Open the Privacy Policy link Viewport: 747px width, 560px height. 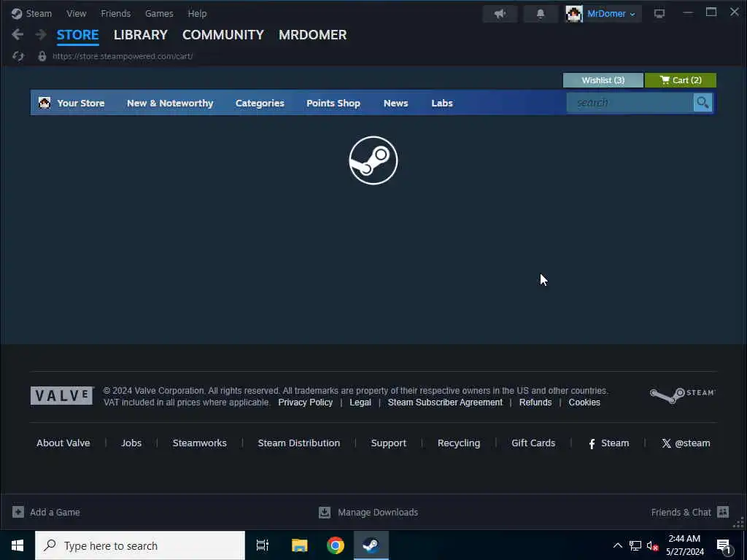coord(306,402)
